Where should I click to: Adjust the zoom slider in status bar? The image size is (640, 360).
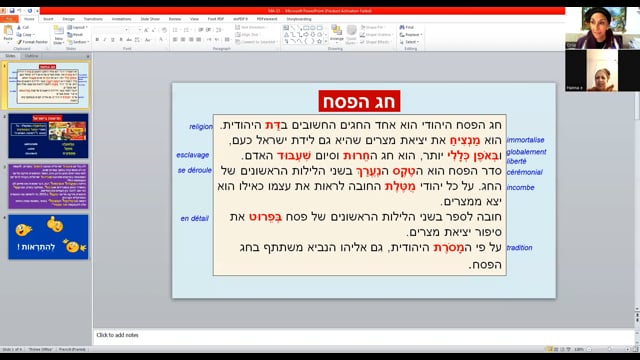pyautogui.click(x=609, y=349)
